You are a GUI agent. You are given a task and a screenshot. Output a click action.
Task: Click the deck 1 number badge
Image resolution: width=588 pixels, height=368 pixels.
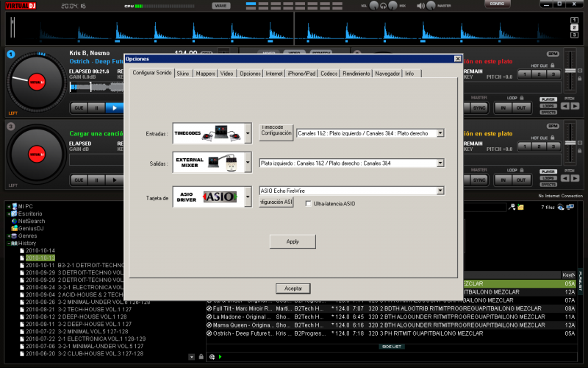pyautogui.click(x=11, y=54)
